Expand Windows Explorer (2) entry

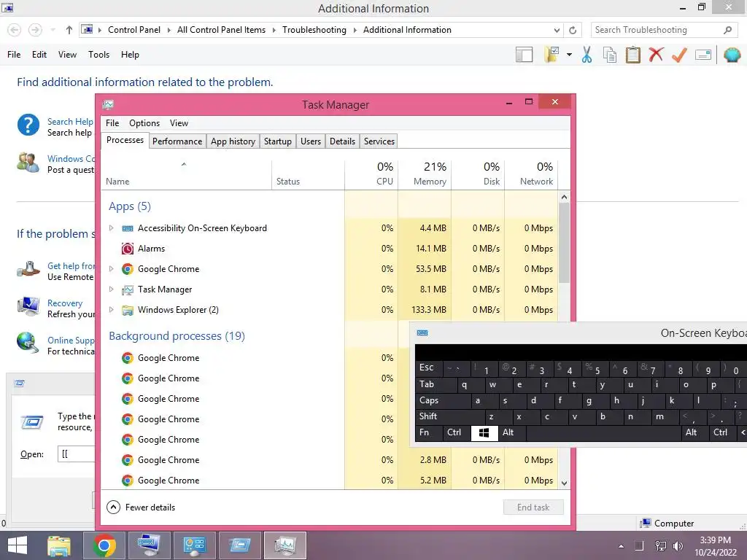click(x=111, y=310)
